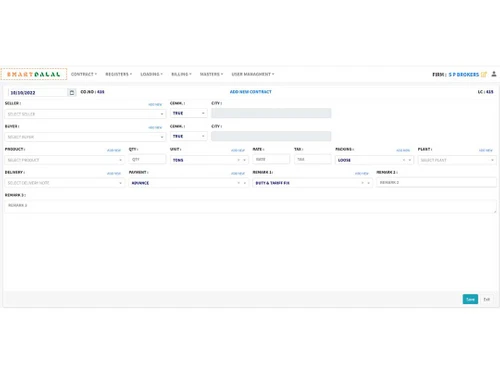Viewport: 500px width, 375px height.
Task: Click Add New link for Delivery
Action: [114, 173]
